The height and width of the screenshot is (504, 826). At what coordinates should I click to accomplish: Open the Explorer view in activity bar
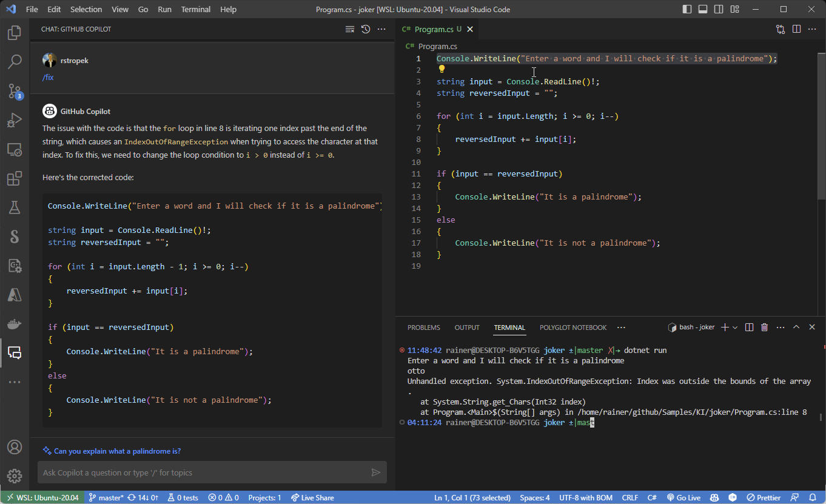tap(15, 33)
